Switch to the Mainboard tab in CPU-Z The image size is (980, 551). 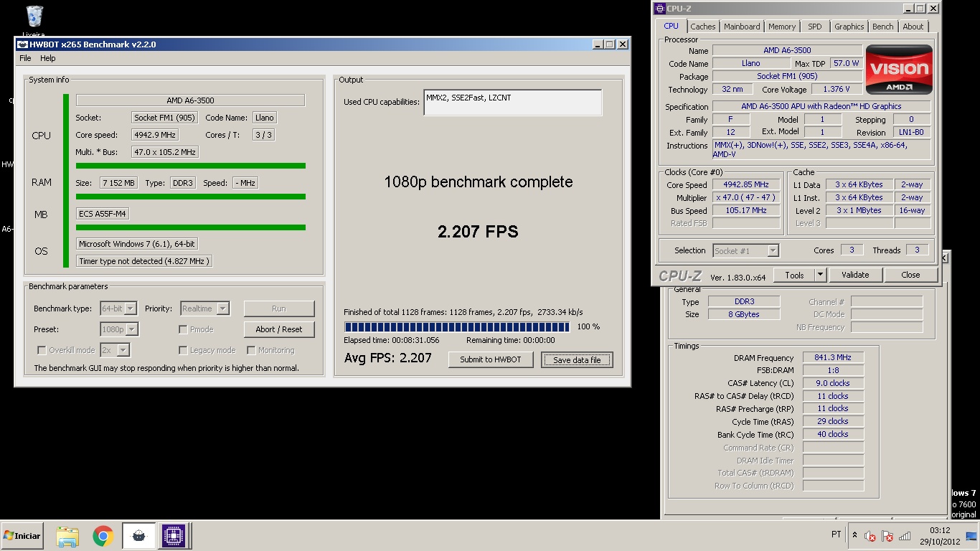pyautogui.click(x=742, y=27)
